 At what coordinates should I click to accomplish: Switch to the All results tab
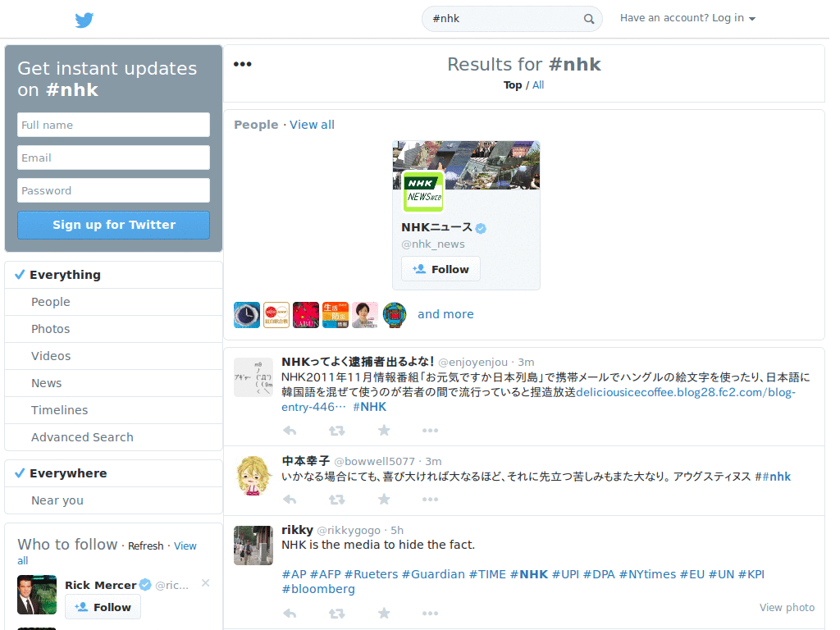pos(538,85)
